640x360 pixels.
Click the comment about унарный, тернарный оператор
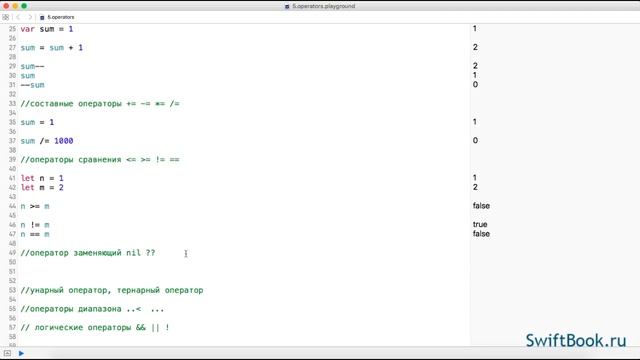[112, 290]
